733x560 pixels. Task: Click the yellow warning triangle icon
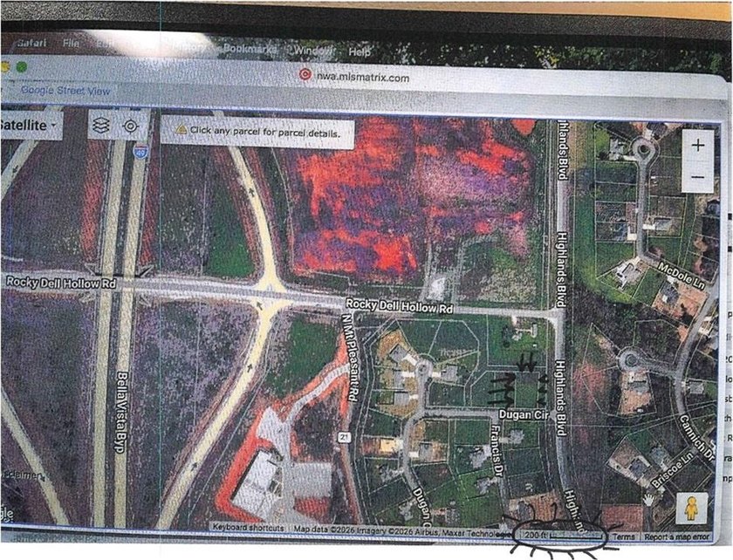tap(181, 130)
